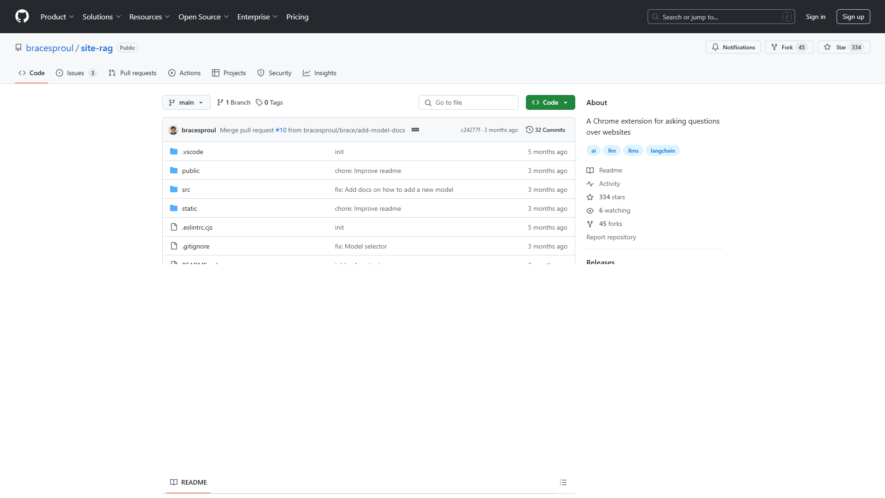This screenshot has width=885, height=498.
Task: Open the GitHub home logo
Action: [x=22, y=16]
